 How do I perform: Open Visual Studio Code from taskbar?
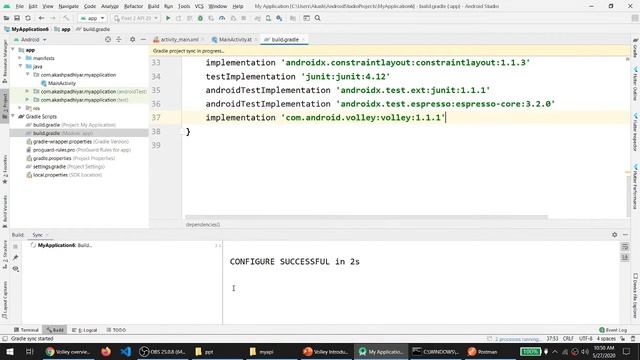[125, 351]
